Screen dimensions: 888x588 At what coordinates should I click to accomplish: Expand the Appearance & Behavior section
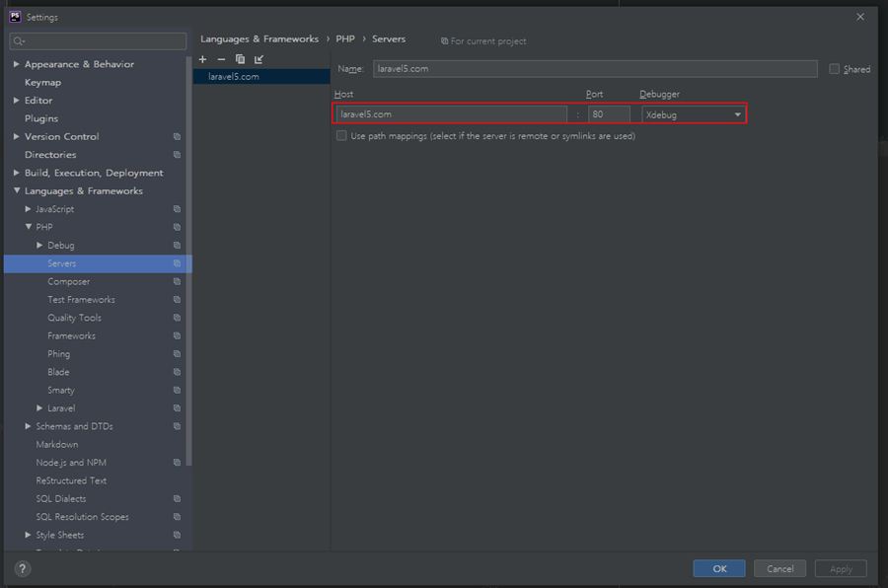click(x=17, y=64)
